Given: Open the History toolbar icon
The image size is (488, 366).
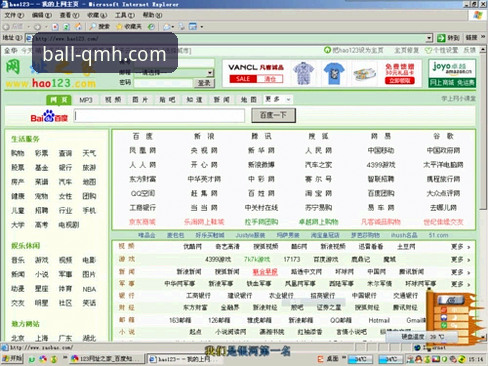Looking at the screenshot, I should [x=152, y=27].
